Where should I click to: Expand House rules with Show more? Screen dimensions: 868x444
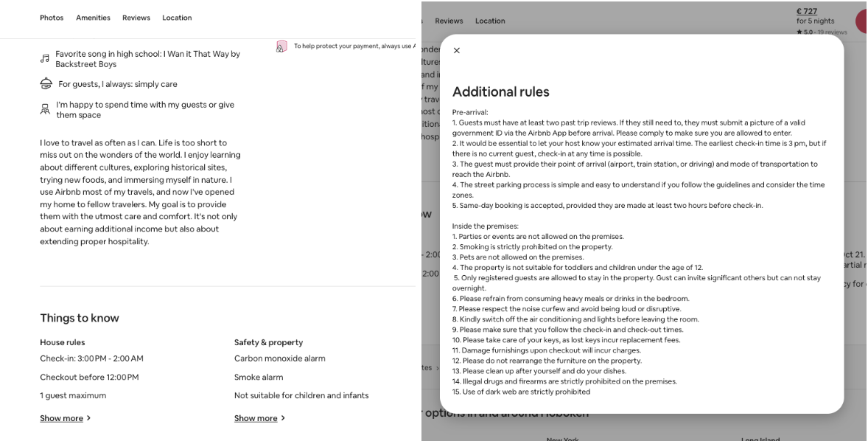pos(60,417)
